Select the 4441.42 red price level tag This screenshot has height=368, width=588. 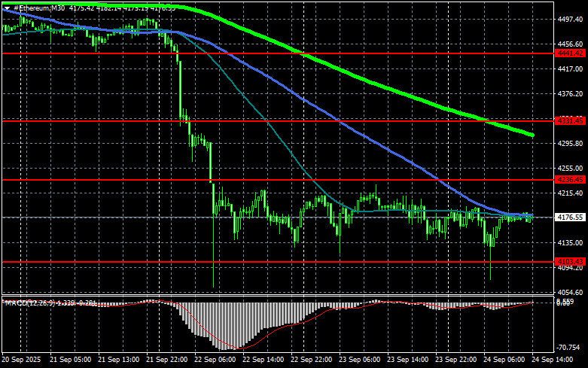pyautogui.click(x=570, y=53)
